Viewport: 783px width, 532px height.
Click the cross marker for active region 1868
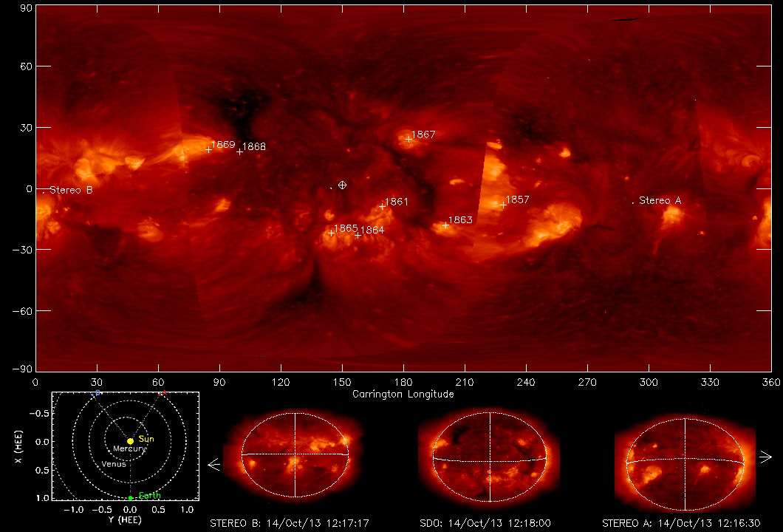coord(239,151)
